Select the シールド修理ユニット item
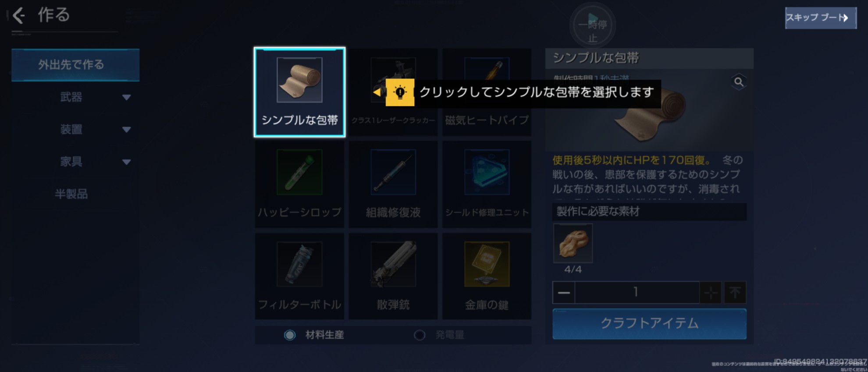The width and height of the screenshot is (868, 372). point(487,184)
